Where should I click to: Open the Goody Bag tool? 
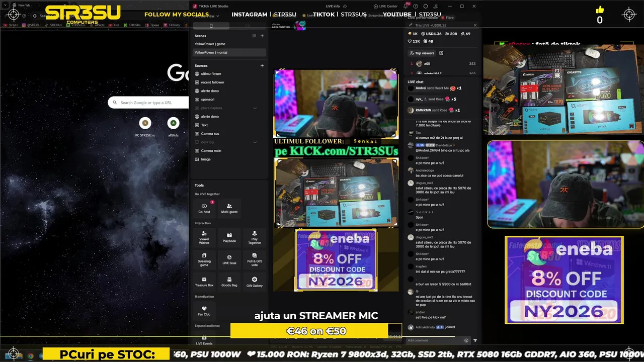(229, 282)
